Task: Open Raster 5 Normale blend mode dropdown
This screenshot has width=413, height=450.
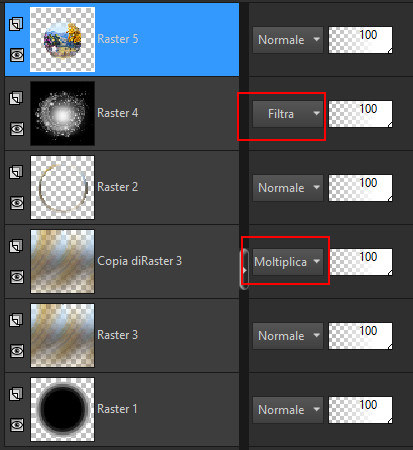Action: click(x=288, y=40)
